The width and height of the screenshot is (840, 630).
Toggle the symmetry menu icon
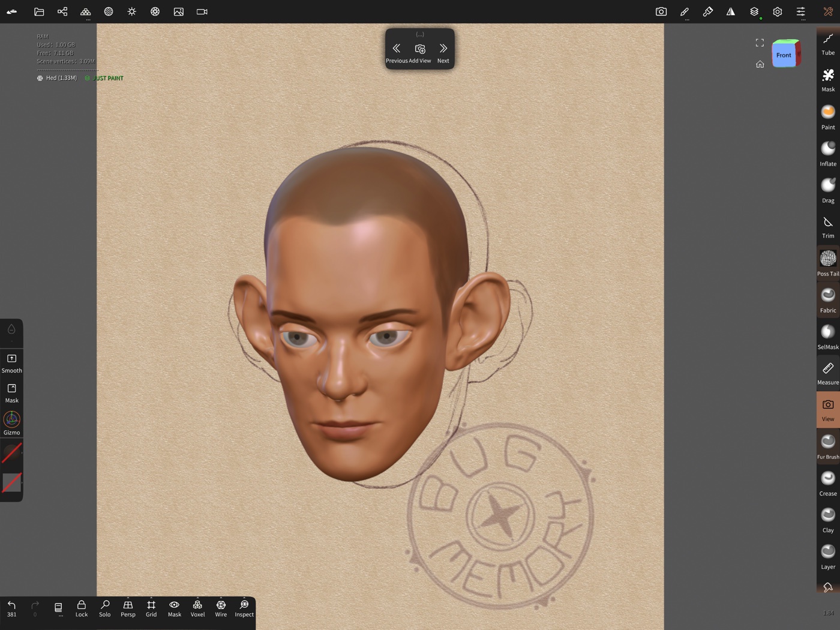click(731, 11)
